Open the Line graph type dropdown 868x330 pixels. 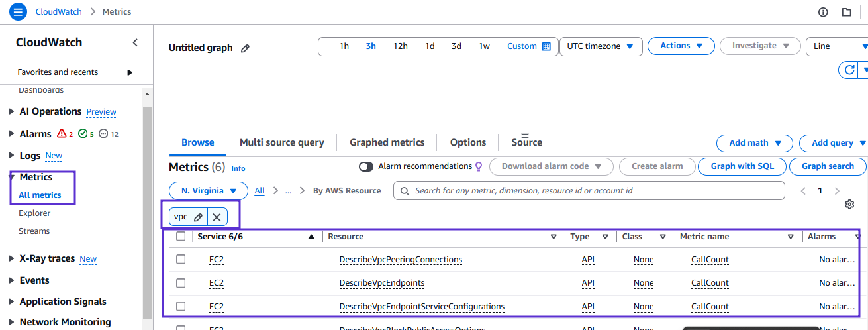(x=837, y=46)
